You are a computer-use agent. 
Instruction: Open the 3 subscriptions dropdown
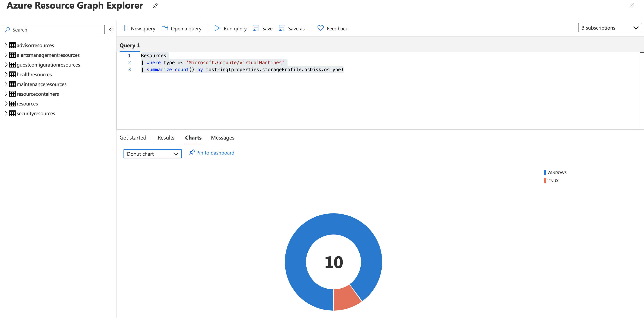pyautogui.click(x=610, y=28)
